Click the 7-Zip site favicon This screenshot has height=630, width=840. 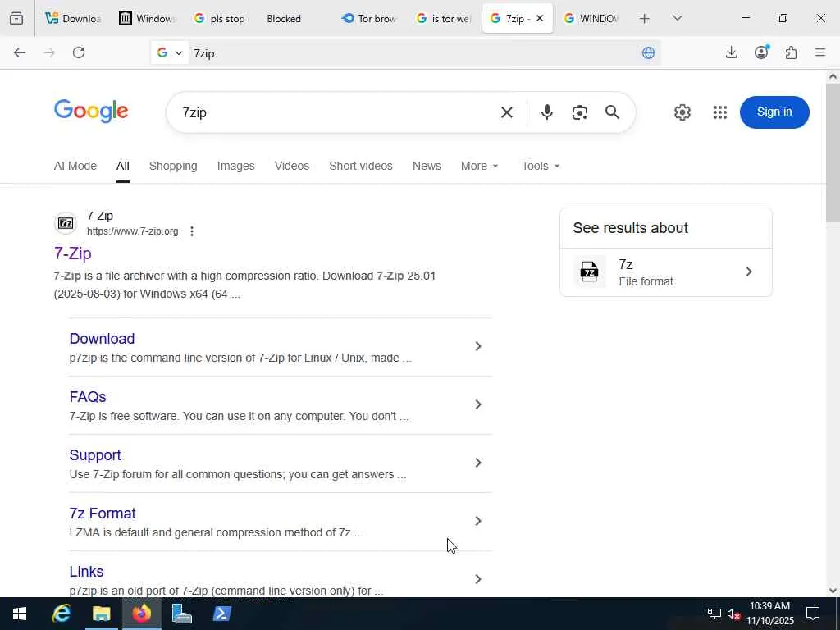pos(66,223)
